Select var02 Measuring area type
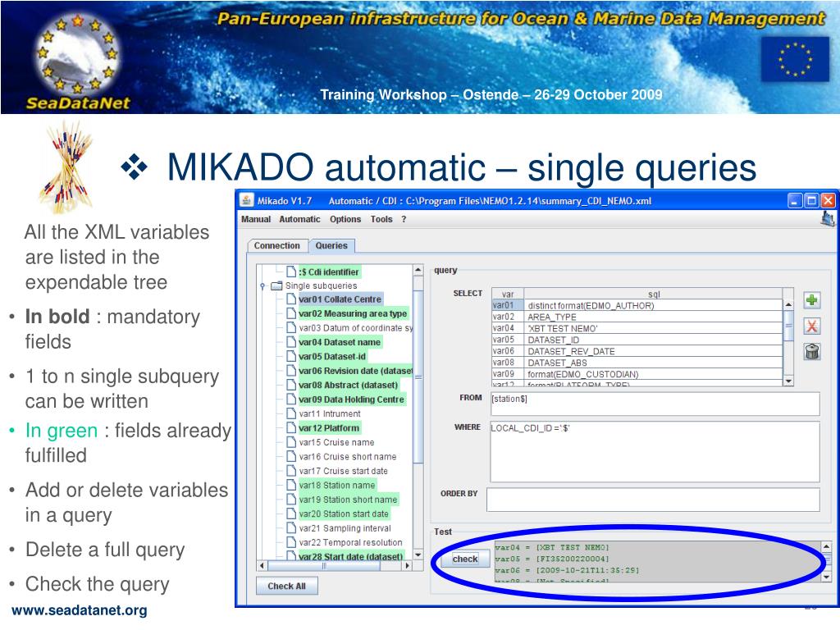This screenshot has height=630, width=840. [353, 313]
